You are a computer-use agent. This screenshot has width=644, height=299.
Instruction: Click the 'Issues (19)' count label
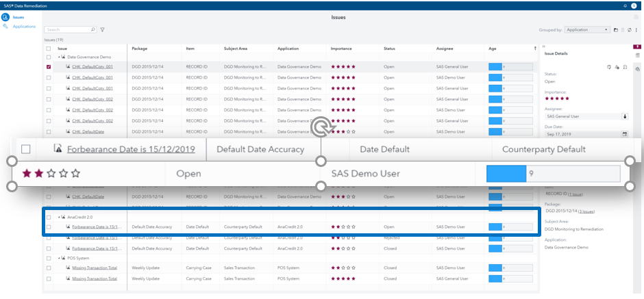pyautogui.click(x=53, y=40)
